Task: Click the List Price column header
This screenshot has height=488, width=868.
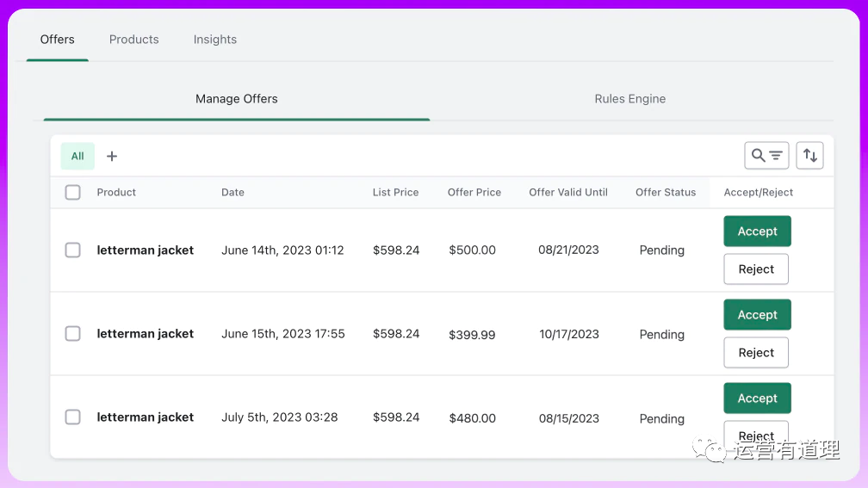Action: [395, 192]
